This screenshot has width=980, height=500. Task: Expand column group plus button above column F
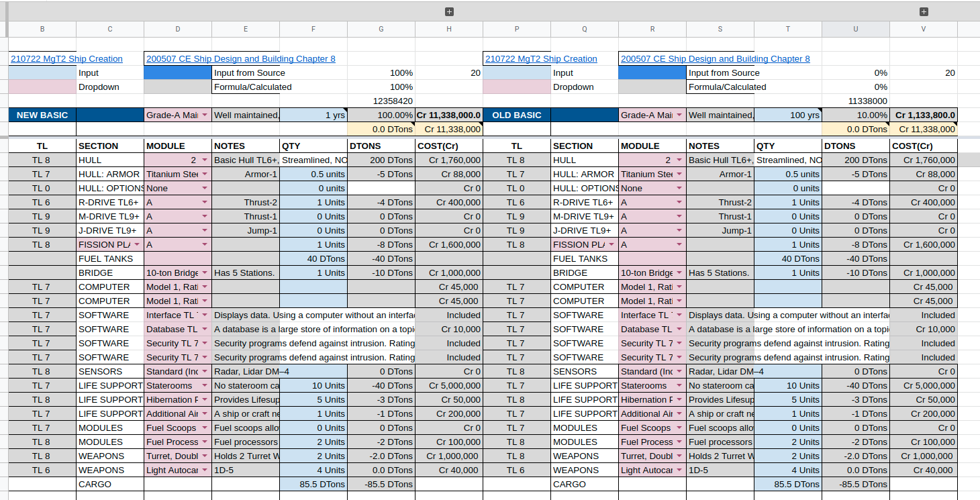[x=449, y=11]
